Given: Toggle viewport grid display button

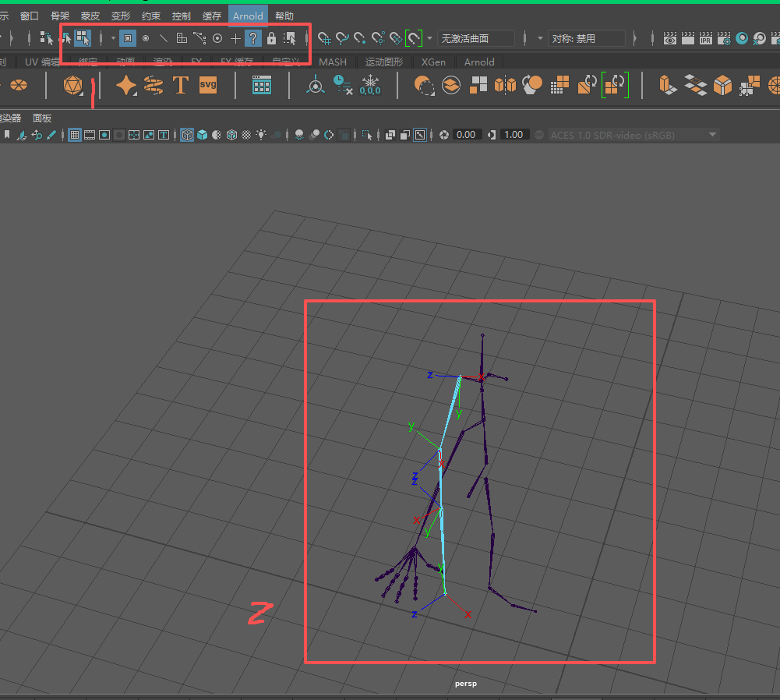Looking at the screenshot, I should (x=75, y=135).
